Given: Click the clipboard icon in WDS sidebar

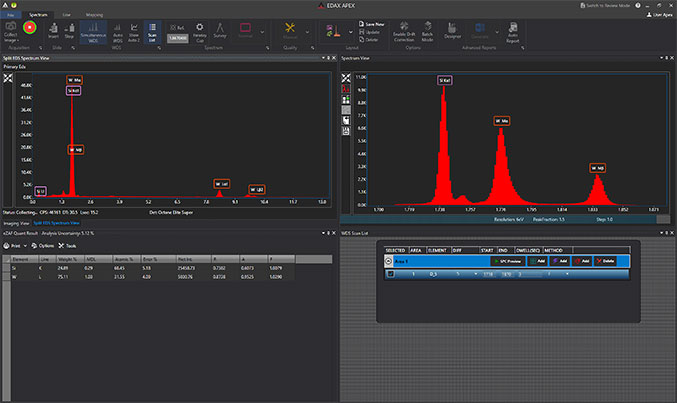Looking at the screenshot, I should [346, 121].
